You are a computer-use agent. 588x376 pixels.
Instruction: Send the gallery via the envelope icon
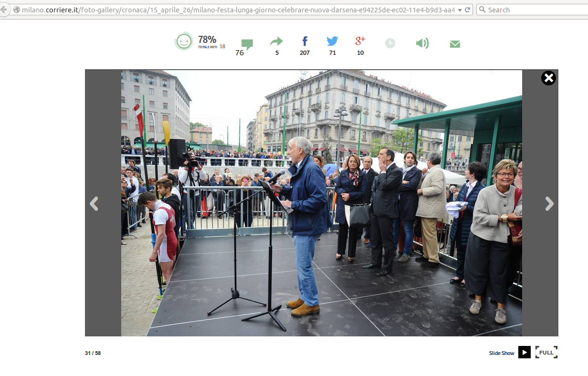coord(455,44)
